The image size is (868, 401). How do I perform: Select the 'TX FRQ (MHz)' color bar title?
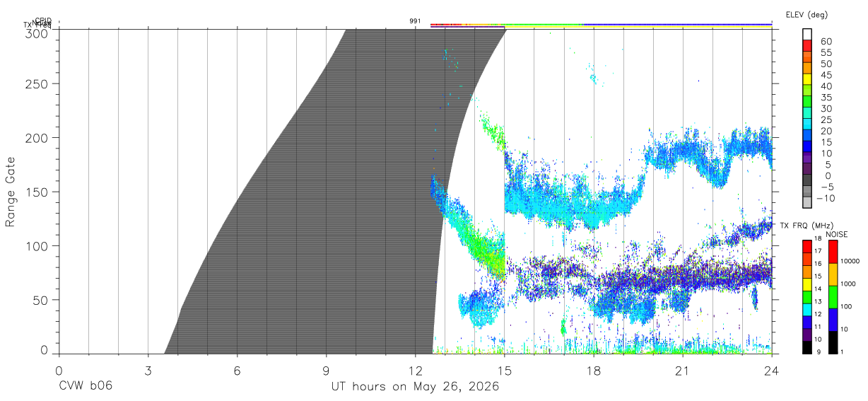(806, 226)
